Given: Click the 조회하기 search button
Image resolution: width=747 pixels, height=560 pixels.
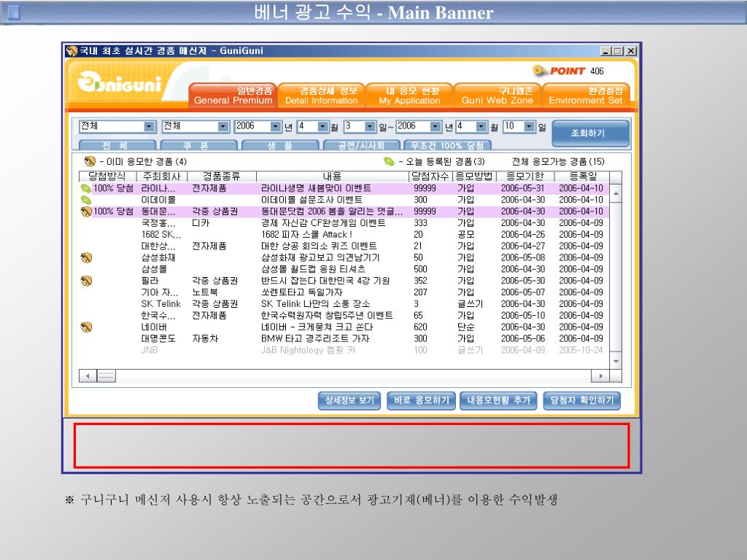Looking at the screenshot, I should 590,133.
